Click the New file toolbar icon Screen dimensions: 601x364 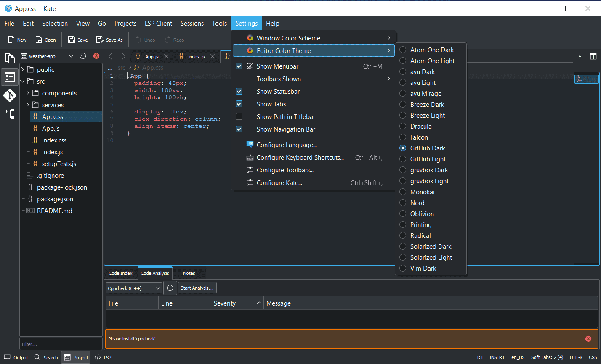[x=17, y=40]
